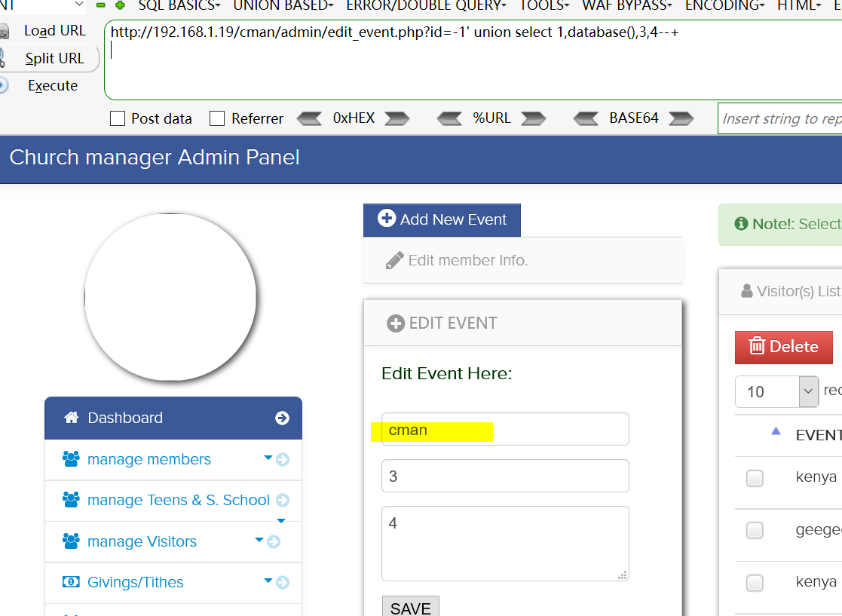Viewport: 842px width, 616px height.
Task: Open the HTML menu
Action: point(800,5)
